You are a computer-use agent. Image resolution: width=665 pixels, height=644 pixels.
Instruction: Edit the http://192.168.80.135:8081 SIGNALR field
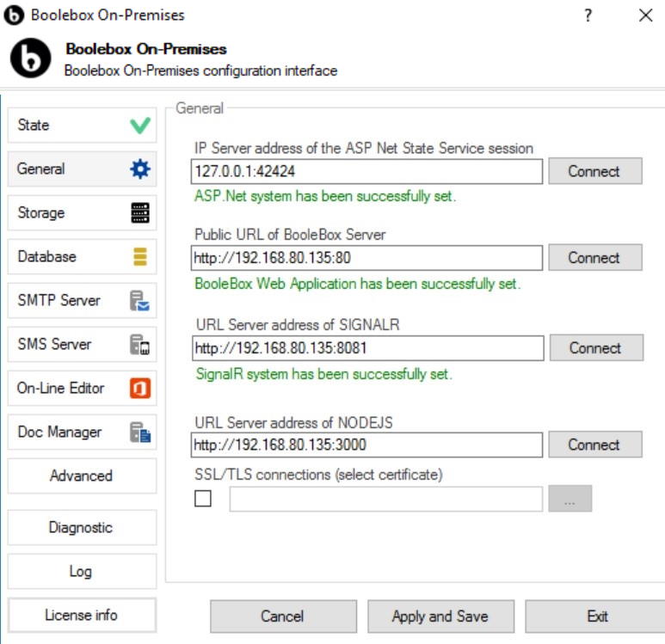(367, 348)
